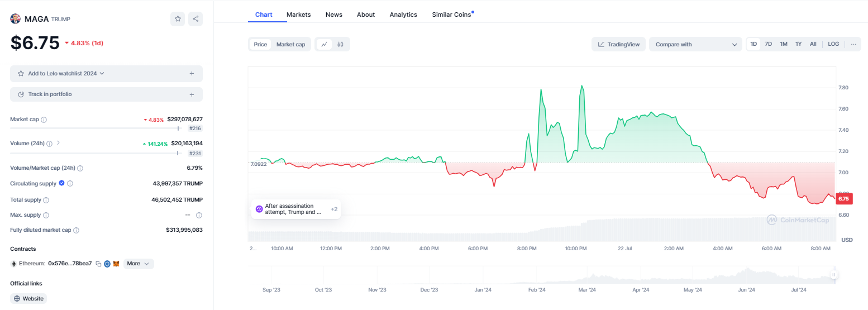Open the Compare with dropdown
The width and height of the screenshot is (868, 310).
coord(696,44)
